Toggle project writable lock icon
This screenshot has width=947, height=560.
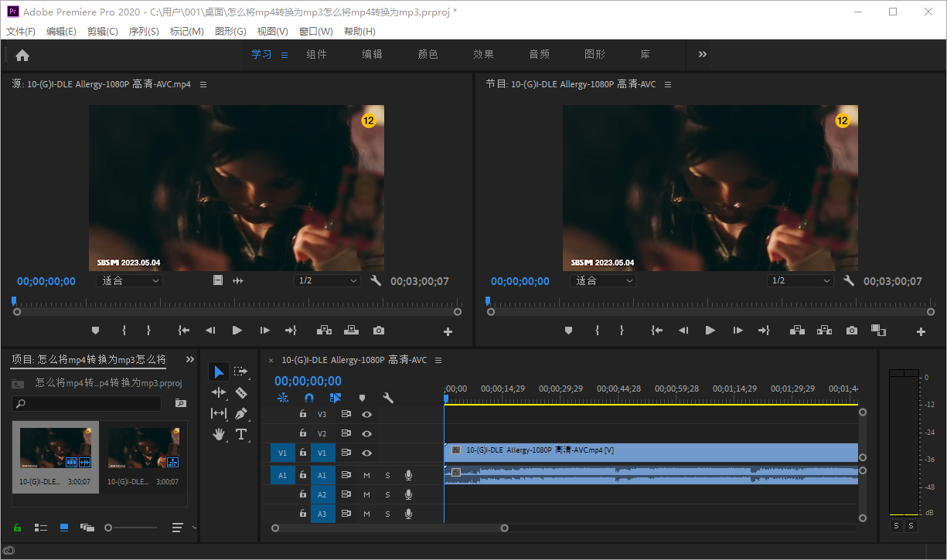coord(17,528)
